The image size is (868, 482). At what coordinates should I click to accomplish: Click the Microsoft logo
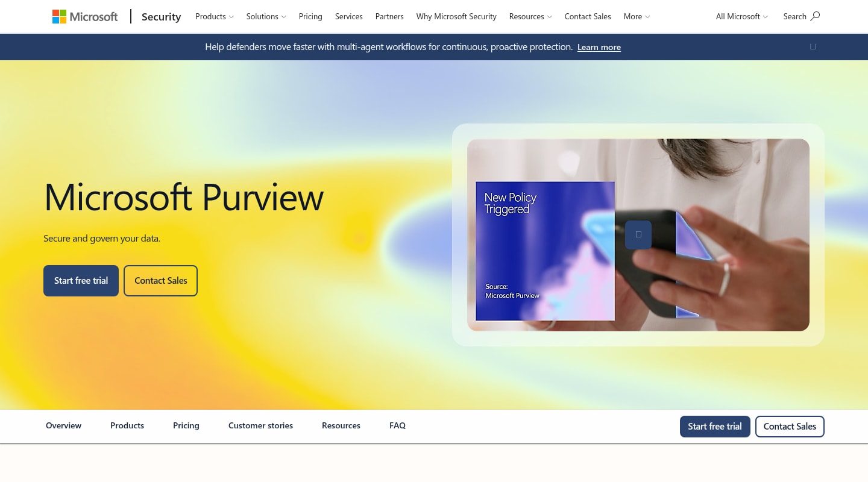tap(85, 16)
